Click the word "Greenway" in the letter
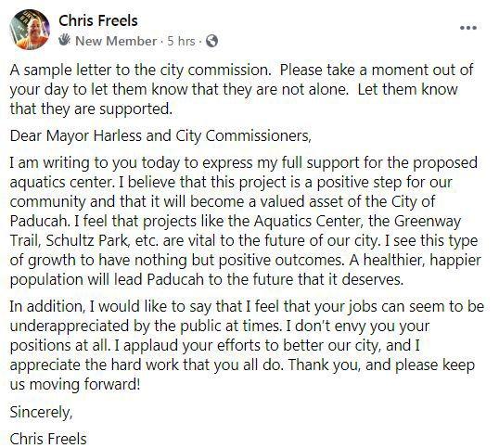 tap(428, 222)
